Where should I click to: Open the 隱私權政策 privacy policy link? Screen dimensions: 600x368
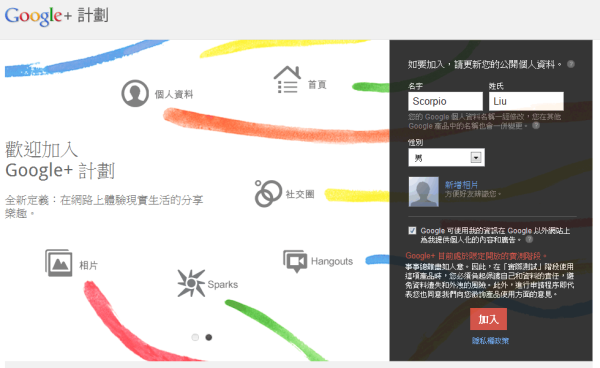tap(490, 340)
